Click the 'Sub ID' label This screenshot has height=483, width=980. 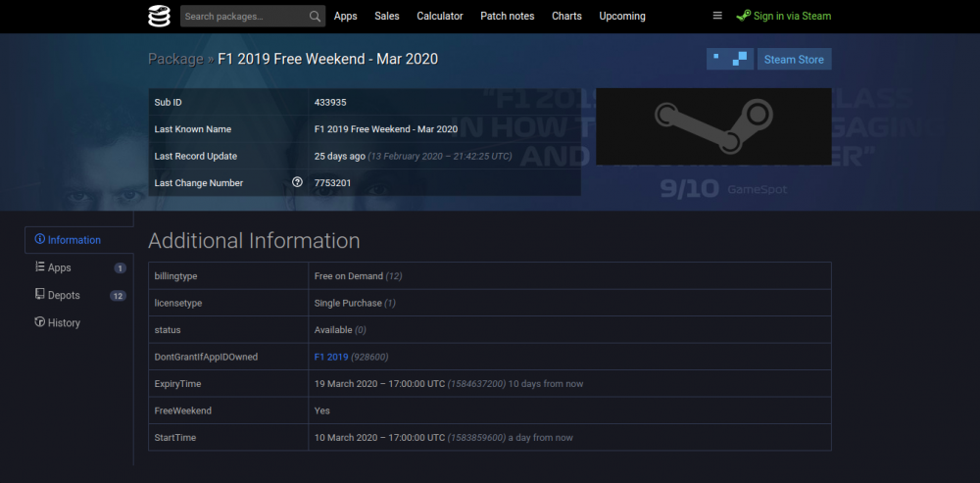click(x=169, y=103)
